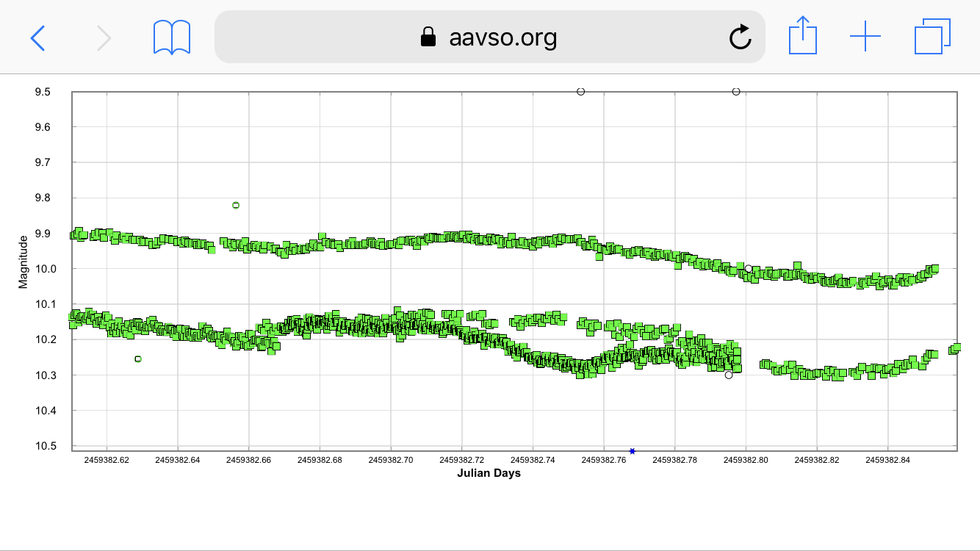
Task: Click the Magnitude axis title
Action: (23, 261)
